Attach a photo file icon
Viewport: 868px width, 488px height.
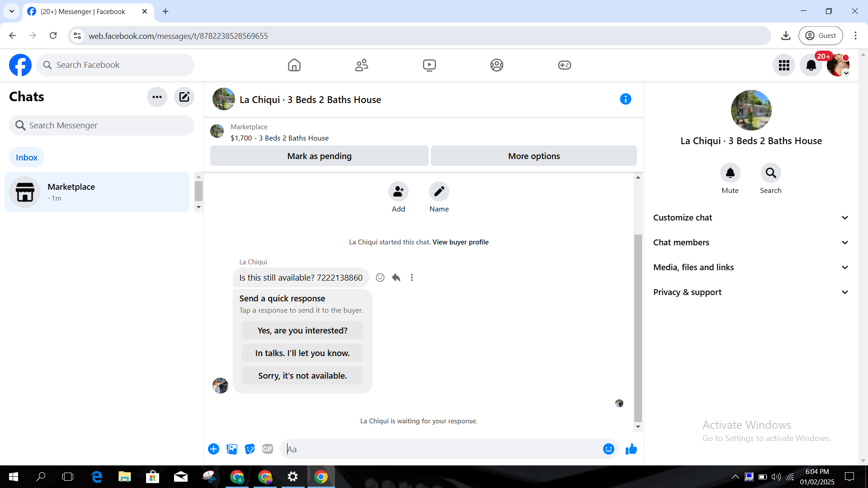(x=232, y=449)
